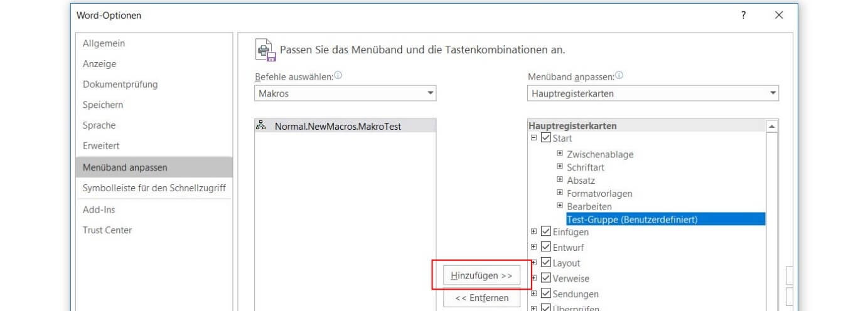Expand the Entwurf tab node
Image resolution: width=868 pixels, height=311 pixels.
pos(534,247)
